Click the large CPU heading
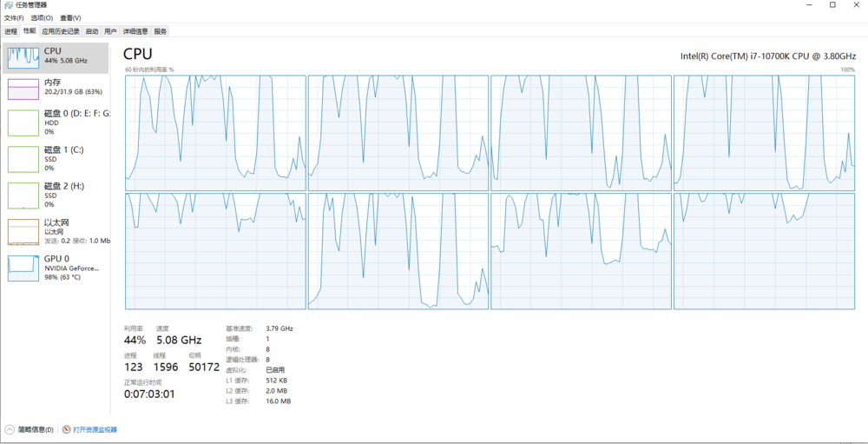This screenshot has width=868, height=444. 138,54
